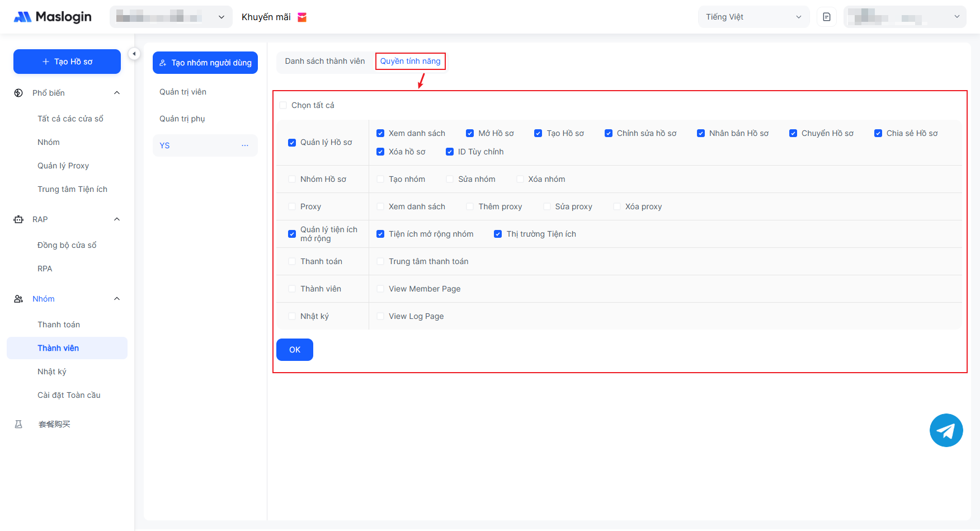This screenshot has height=531, width=980.
Task: Open the document icon in top bar
Action: [826, 17]
